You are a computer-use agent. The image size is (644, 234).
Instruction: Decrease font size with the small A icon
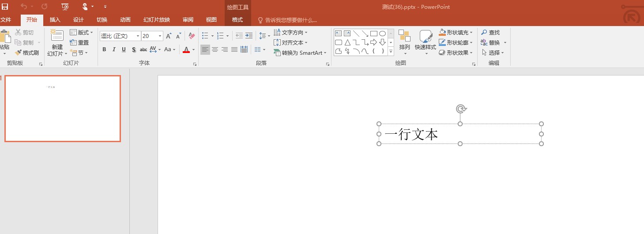(x=178, y=36)
